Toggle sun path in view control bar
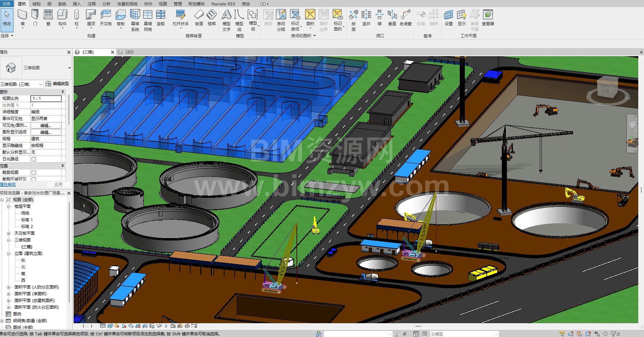This screenshot has height=337, width=644. (x=117, y=326)
